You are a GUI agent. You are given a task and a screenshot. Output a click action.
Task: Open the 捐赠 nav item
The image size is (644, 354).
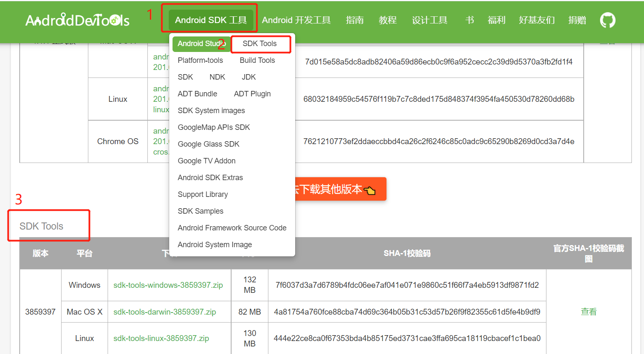pyautogui.click(x=577, y=20)
